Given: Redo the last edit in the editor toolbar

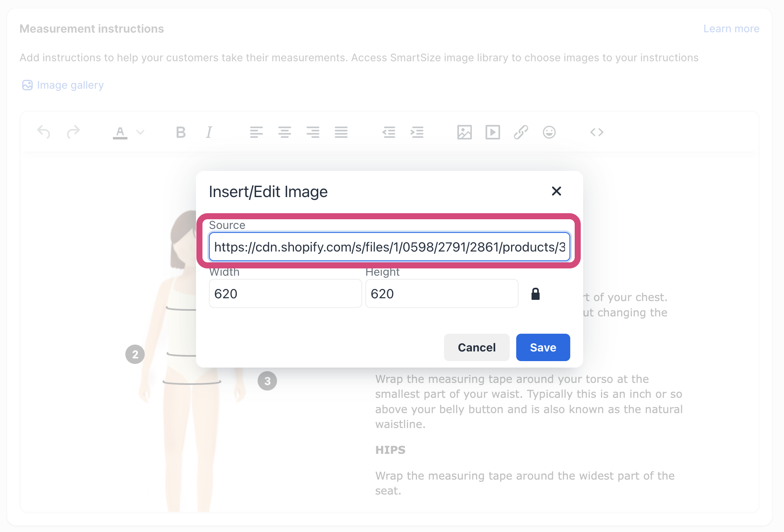Looking at the screenshot, I should [x=73, y=132].
